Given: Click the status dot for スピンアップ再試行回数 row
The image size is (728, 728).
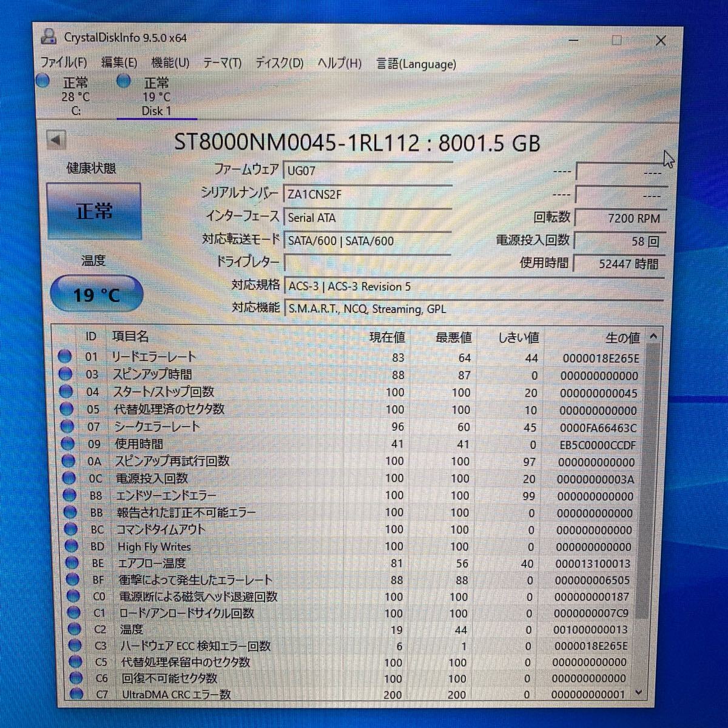Looking at the screenshot, I should [x=69, y=461].
